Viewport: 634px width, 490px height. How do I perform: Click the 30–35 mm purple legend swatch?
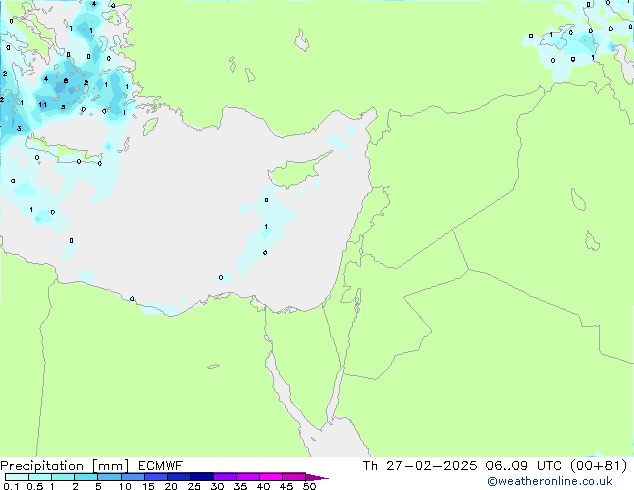224,477
